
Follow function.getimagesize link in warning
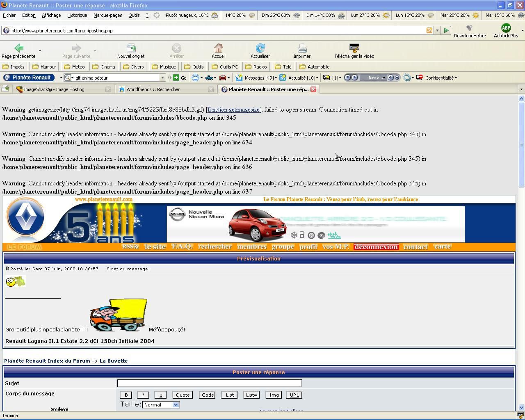pyautogui.click(x=233, y=110)
